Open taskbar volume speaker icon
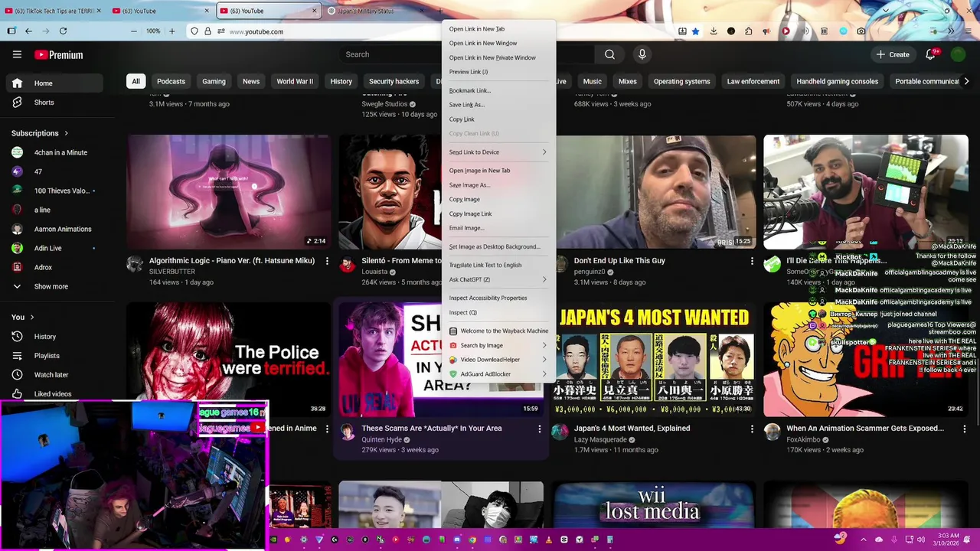The height and width of the screenshot is (551, 980). tap(921, 540)
